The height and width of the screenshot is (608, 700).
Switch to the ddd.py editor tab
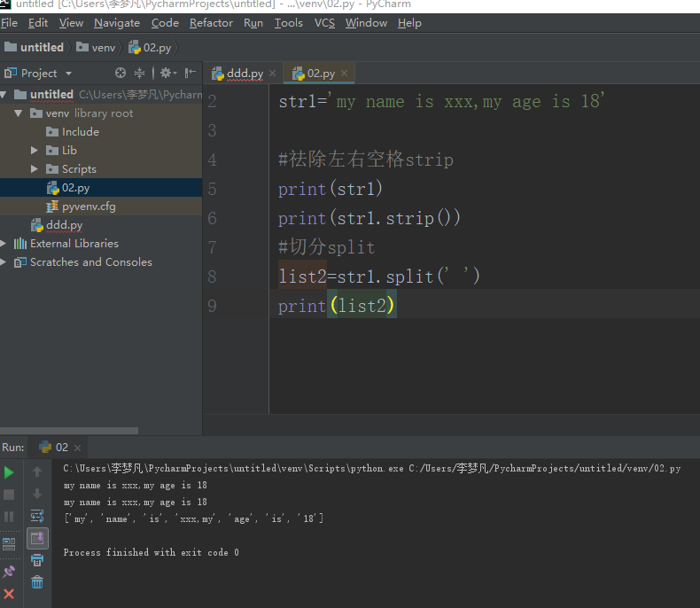coord(244,73)
